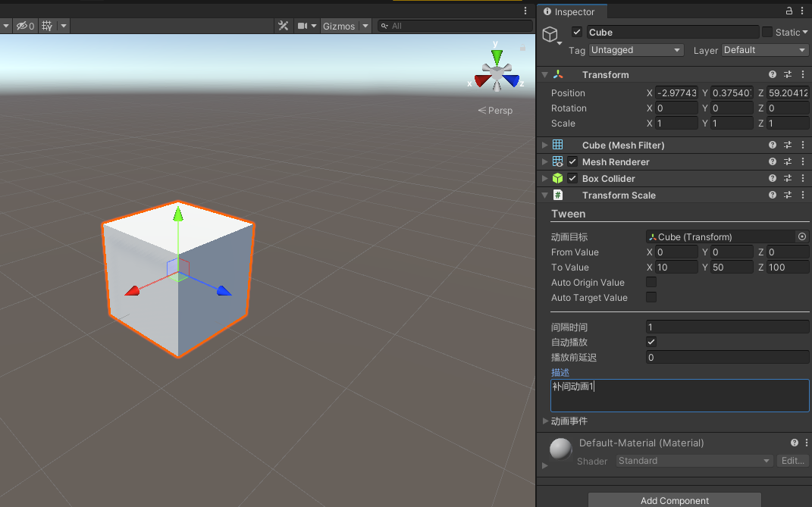Toggle the scene grid visibility icon

pyautogui.click(x=47, y=26)
